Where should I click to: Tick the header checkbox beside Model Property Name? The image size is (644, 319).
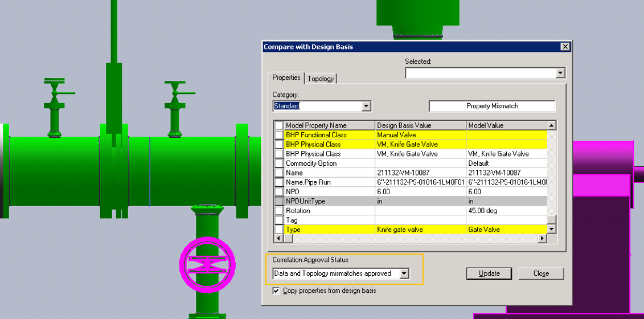pos(278,125)
